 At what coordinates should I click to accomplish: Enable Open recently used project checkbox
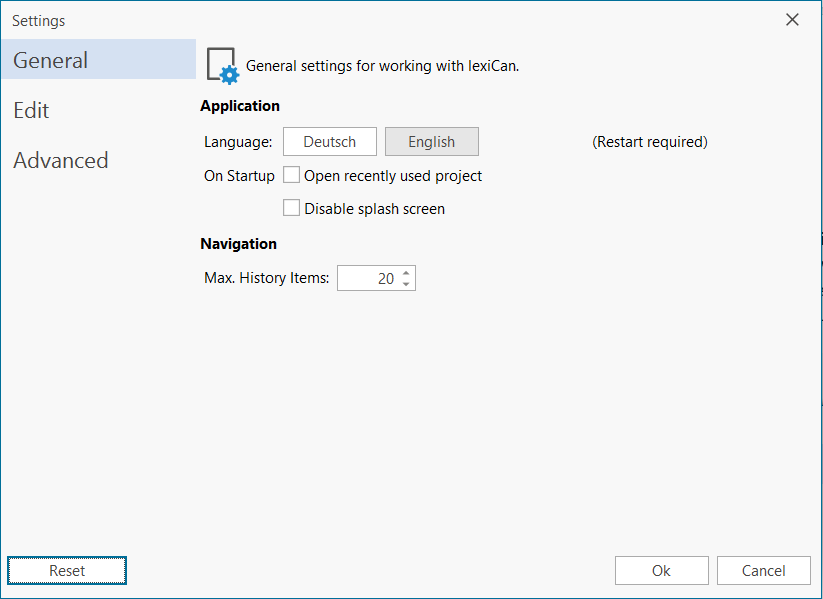pos(292,175)
